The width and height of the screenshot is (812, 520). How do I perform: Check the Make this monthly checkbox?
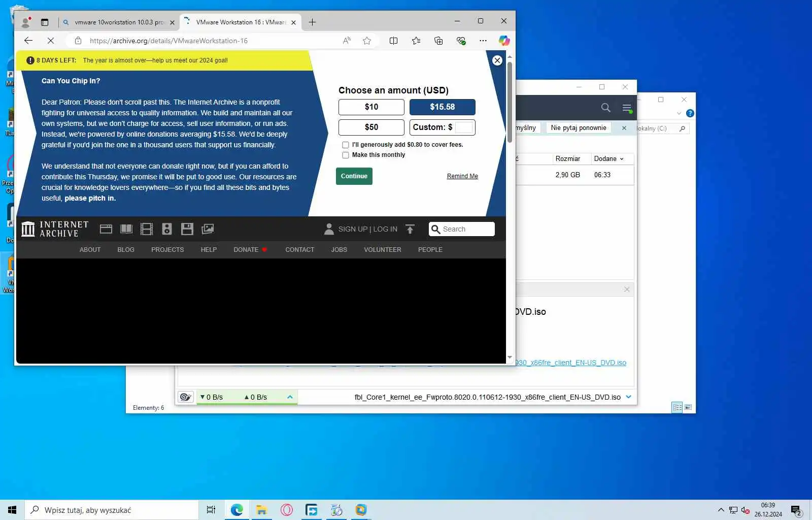click(346, 155)
